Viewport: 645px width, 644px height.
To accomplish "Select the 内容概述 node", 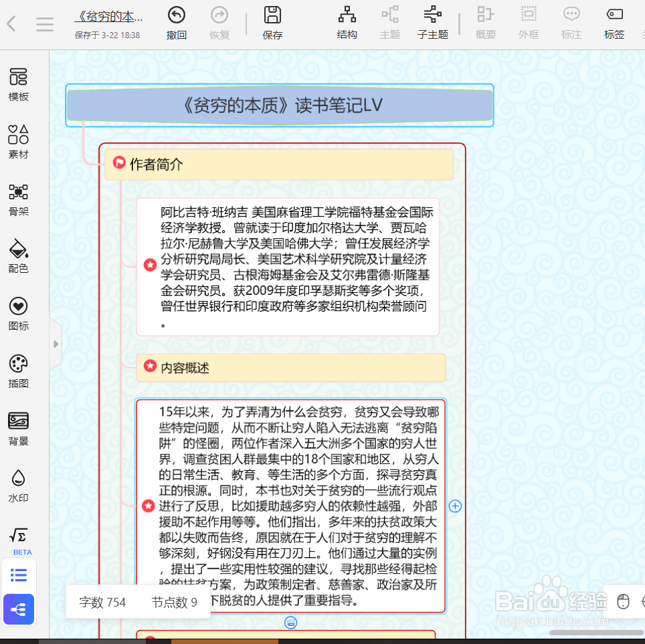I will 291,368.
